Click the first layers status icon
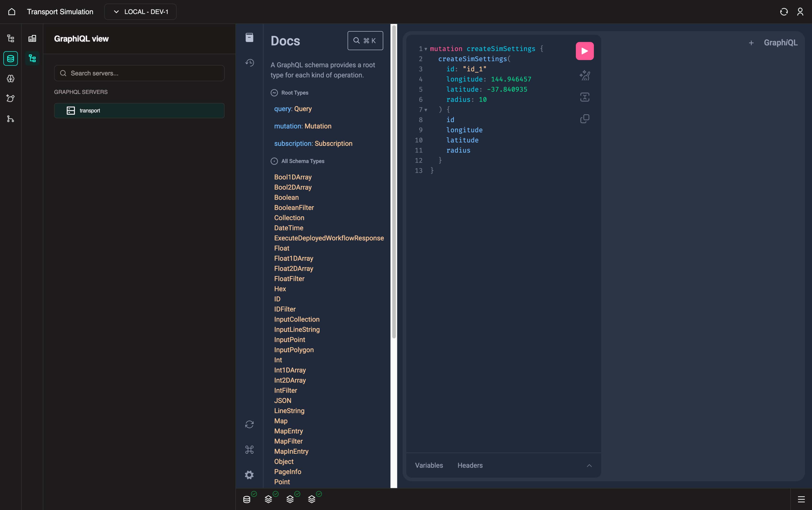Screen dimensions: 812x510 click(x=268, y=499)
